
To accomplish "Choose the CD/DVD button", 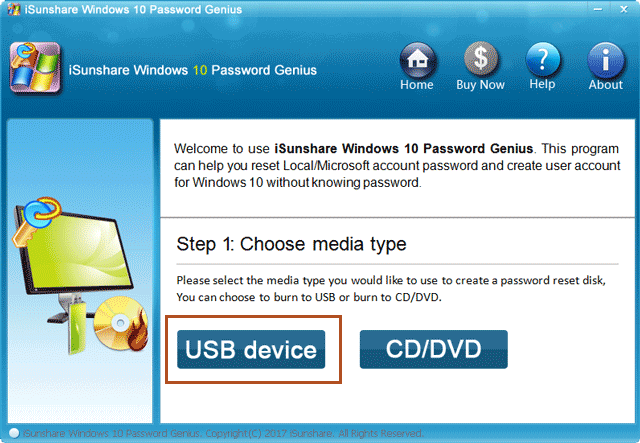I will click(x=433, y=350).
